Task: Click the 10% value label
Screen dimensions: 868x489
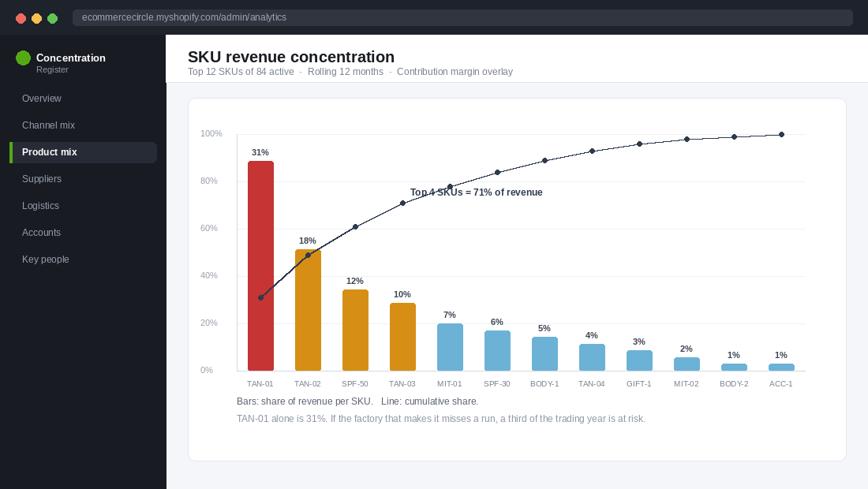Action: tap(402, 294)
